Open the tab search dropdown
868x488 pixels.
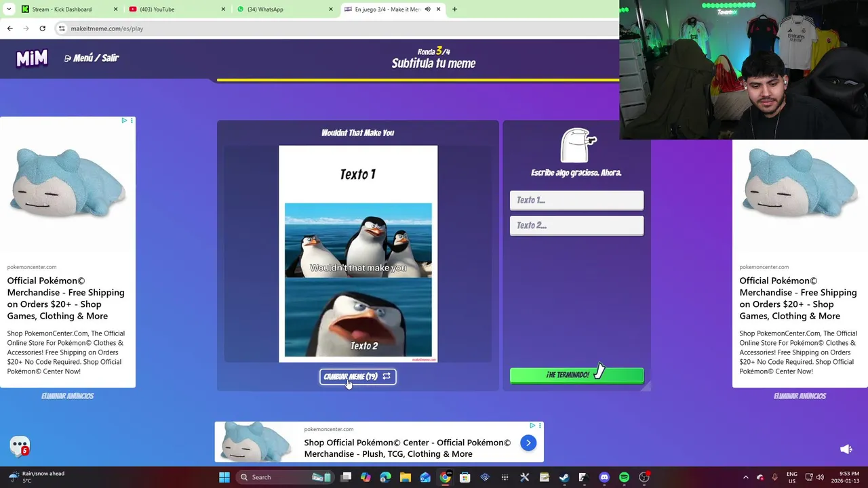pyautogui.click(x=9, y=9)
